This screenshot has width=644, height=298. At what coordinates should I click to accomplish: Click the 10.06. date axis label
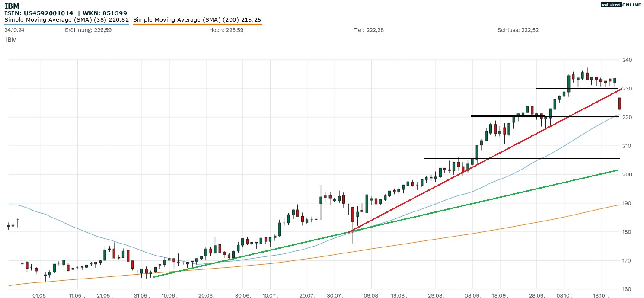click(x=169, y=295)
